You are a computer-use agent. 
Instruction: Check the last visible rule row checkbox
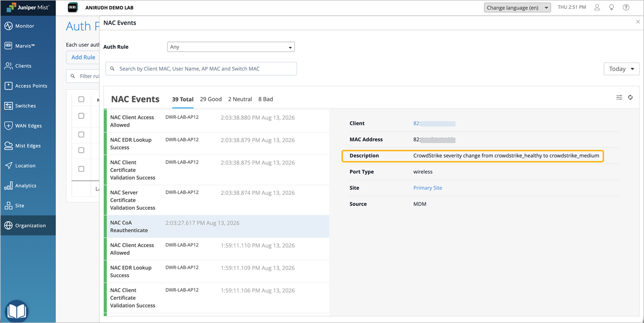81,169
